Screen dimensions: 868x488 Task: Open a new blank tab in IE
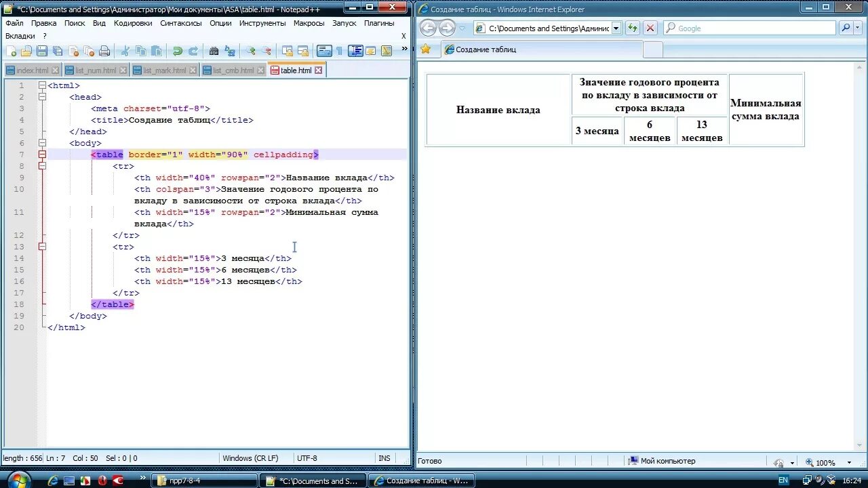(x=652, y=49)
